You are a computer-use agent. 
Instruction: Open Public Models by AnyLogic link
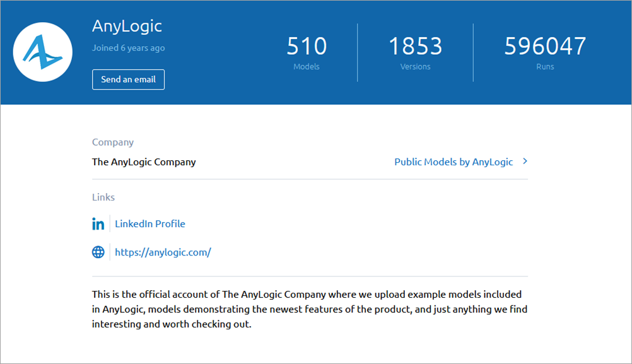[454, 161]
